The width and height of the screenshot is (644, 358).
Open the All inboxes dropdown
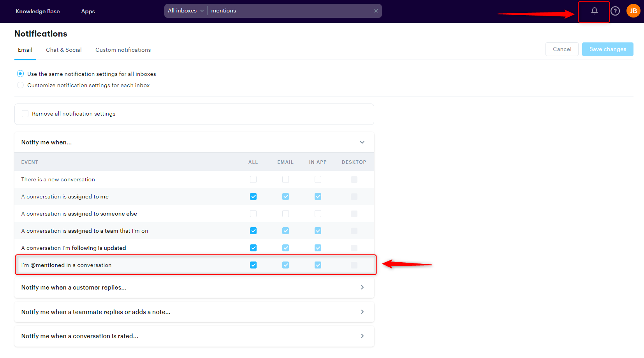[x=186, y=11]
